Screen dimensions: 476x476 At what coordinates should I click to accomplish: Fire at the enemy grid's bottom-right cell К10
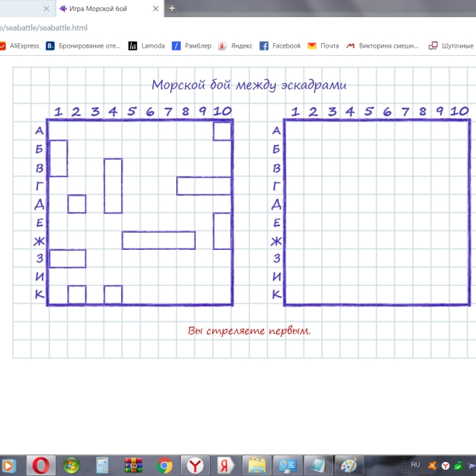pyautogui.click(x=459, y=295)
